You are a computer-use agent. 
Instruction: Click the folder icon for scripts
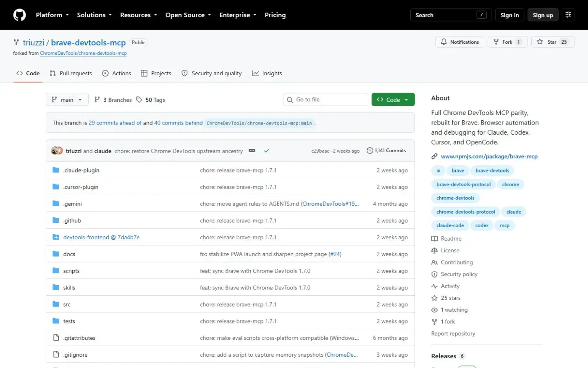(x=56, y=271)
